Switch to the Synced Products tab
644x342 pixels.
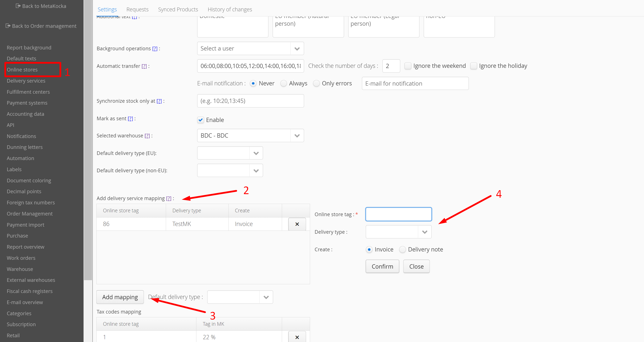pyautogui.click(x=178, y=9)
